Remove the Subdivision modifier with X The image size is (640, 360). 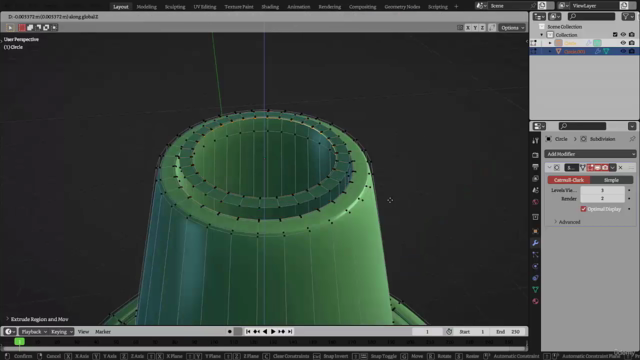tap(620, 167)
